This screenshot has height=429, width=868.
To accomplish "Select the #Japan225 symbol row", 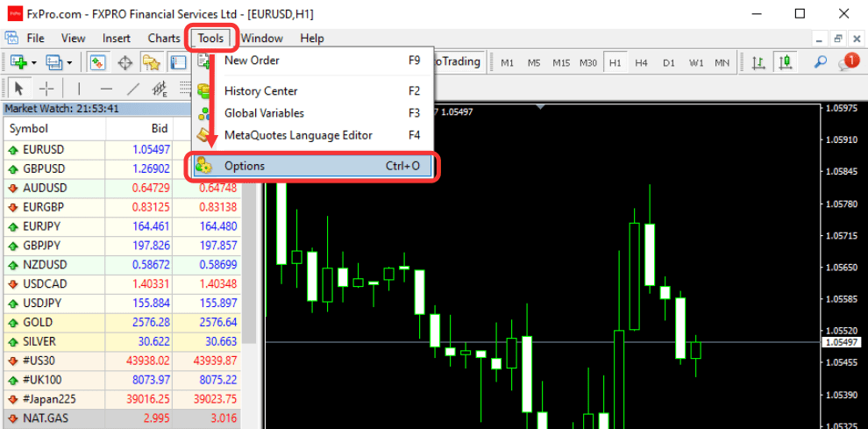I will pos(123,399).
